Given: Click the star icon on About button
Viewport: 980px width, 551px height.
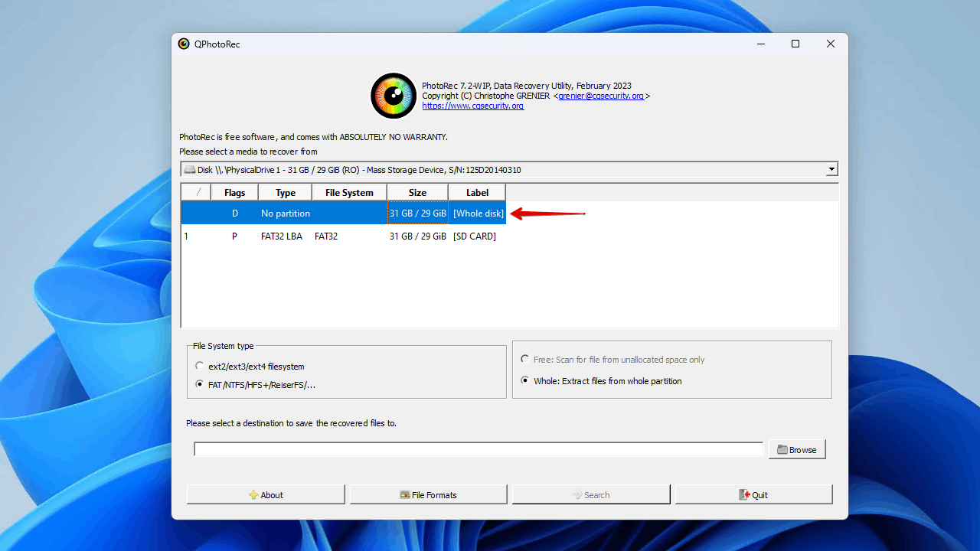Looking at the screenshot, I should coord(253,495).
